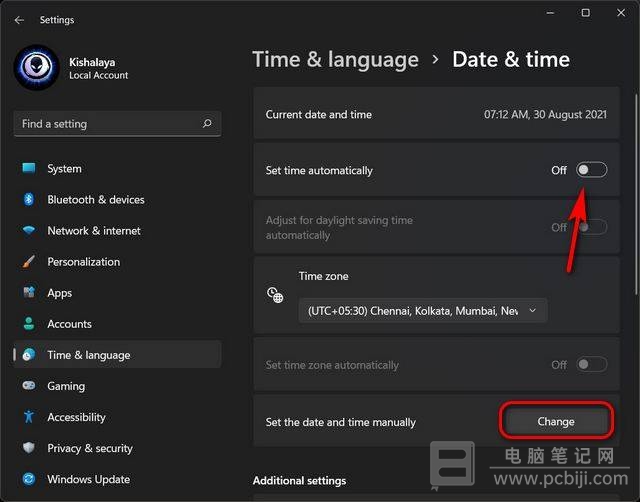Go to Accessibility settings

pyautogui.click(x=118, y=417)
